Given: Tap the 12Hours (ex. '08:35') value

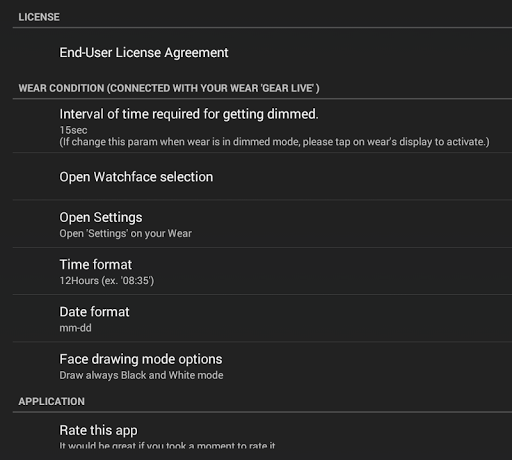Looking at the screenshot, I should tap(107, 281).
